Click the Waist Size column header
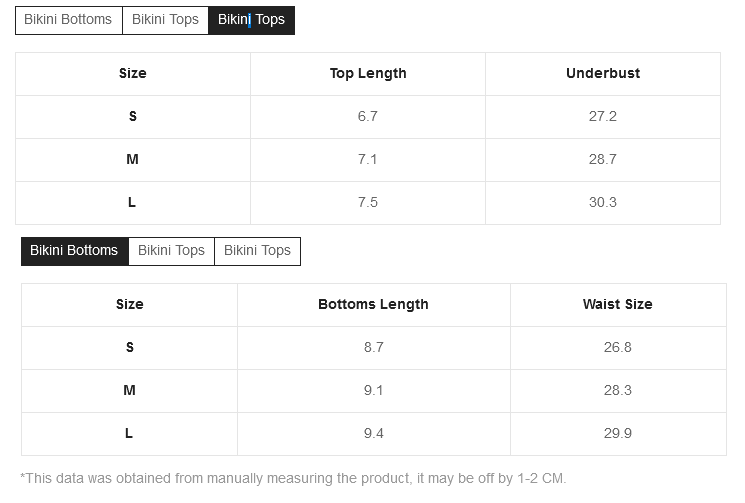 [618, 304]
